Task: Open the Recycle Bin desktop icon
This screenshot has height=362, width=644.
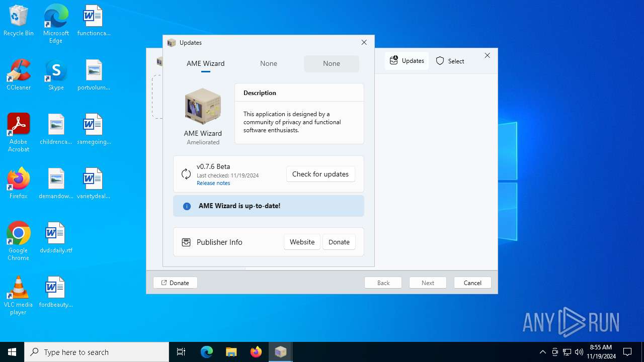Action: [19, 20]
